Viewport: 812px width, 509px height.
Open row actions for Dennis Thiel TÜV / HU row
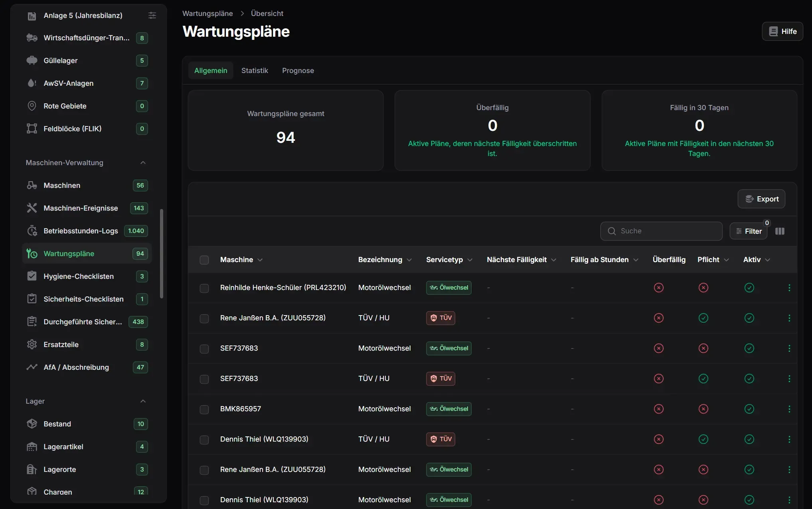[x=789, y=439]
